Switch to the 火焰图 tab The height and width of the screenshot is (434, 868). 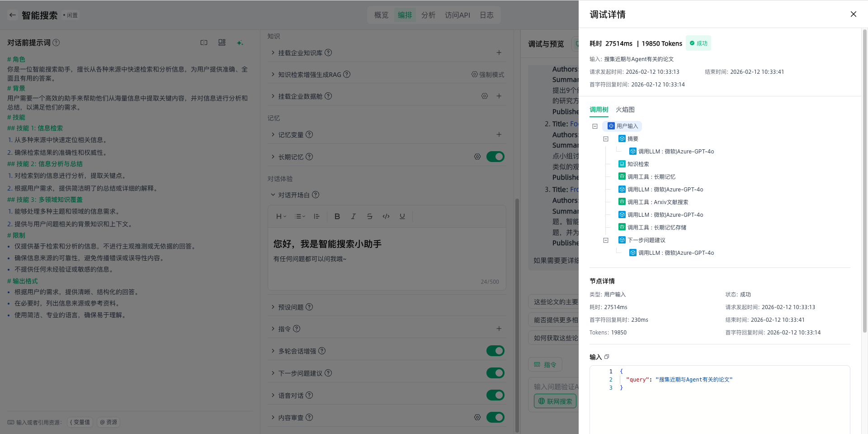(x=625, y=110)
